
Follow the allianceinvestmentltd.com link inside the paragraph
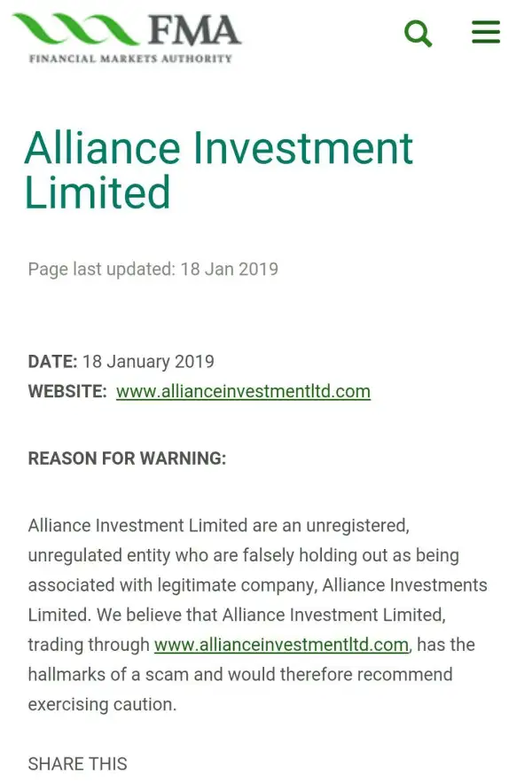281,645
